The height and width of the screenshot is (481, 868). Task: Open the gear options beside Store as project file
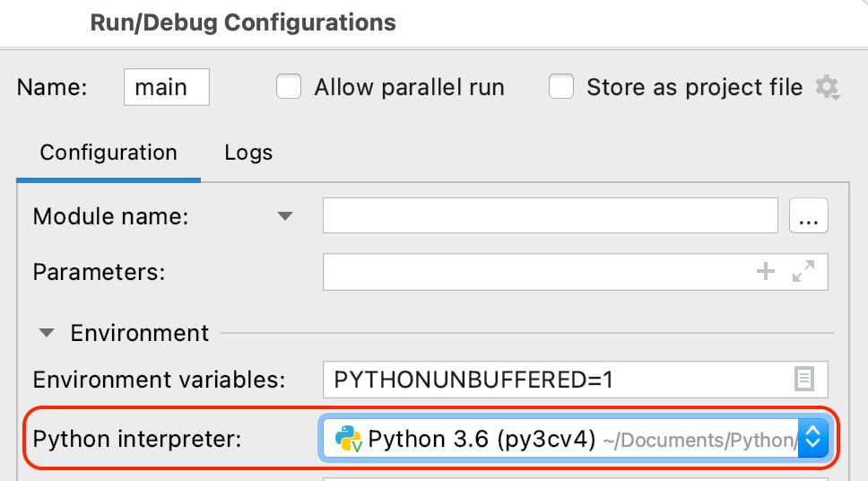(x=827, y=87)
